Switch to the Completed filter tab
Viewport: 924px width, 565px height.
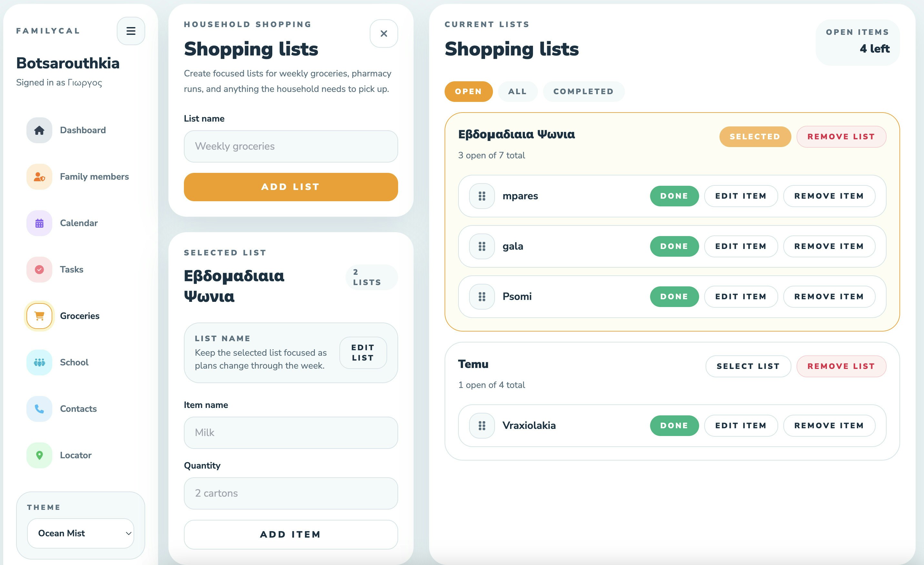coord(583,92)
